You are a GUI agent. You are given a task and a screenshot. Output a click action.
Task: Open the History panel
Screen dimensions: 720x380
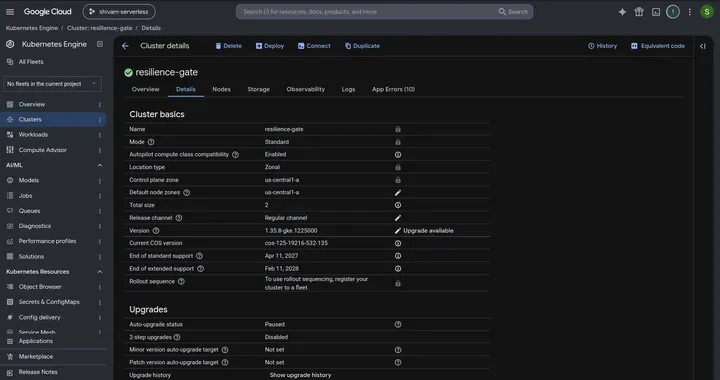click(x=602, y=46)
